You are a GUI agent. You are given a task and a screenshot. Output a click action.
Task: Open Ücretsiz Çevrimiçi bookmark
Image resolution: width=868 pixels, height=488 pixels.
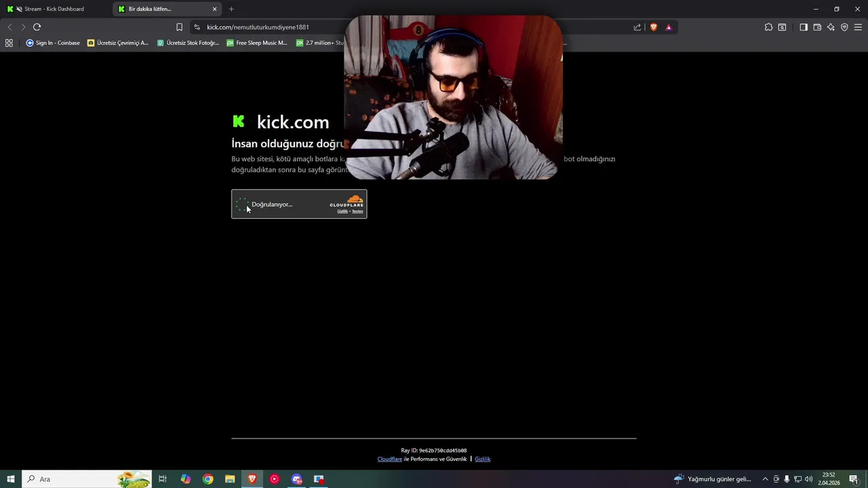[118, 43]
